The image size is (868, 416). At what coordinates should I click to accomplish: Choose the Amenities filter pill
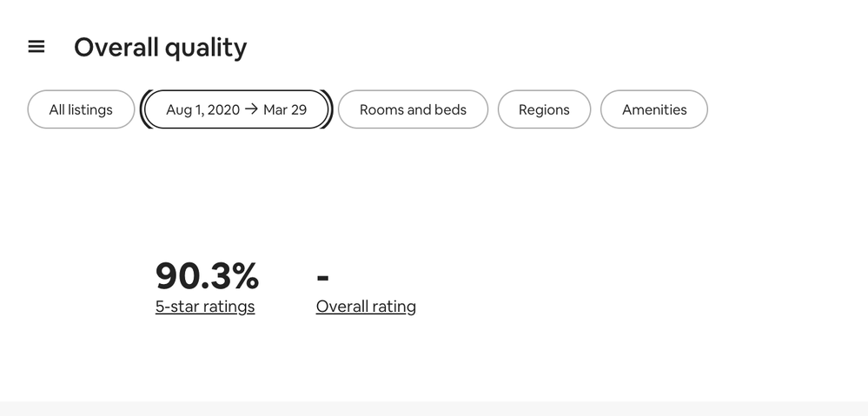(654, 109)
